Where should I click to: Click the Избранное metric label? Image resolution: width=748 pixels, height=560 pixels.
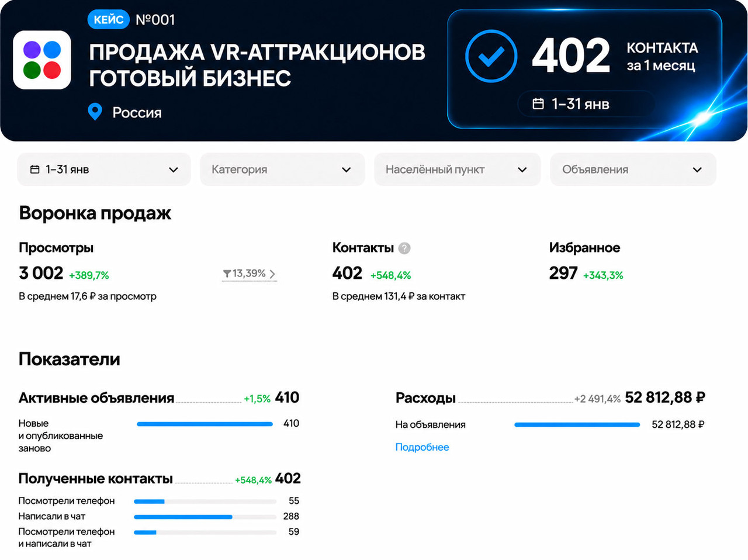[584, 248]
